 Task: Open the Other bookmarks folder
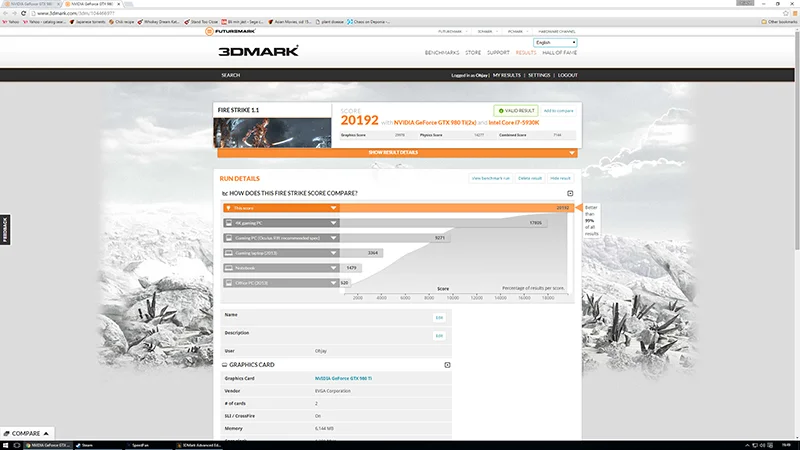click(779, 22)
